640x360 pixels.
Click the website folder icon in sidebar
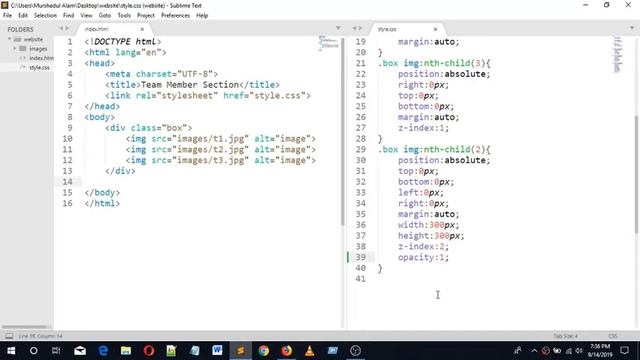click(x=17, y=39)
